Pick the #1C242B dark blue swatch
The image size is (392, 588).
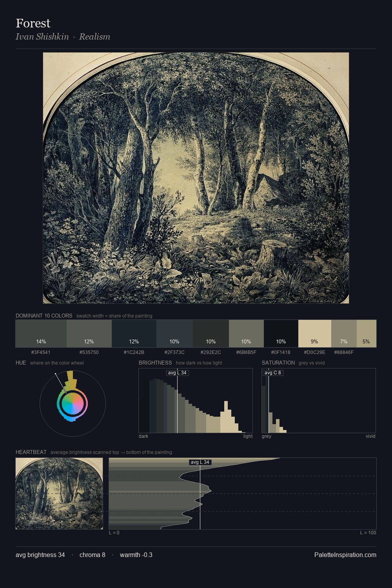click(134, 334)
